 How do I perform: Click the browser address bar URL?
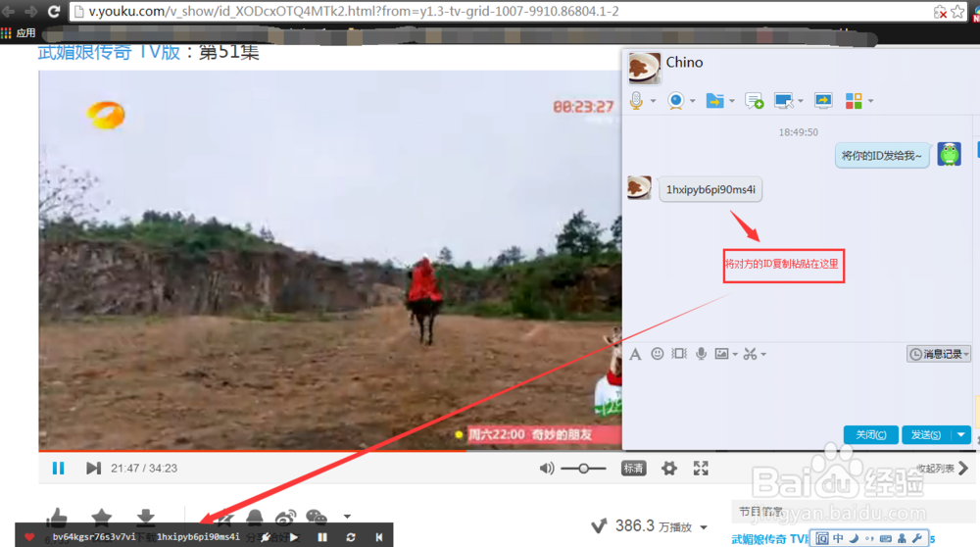pos(353,11)
